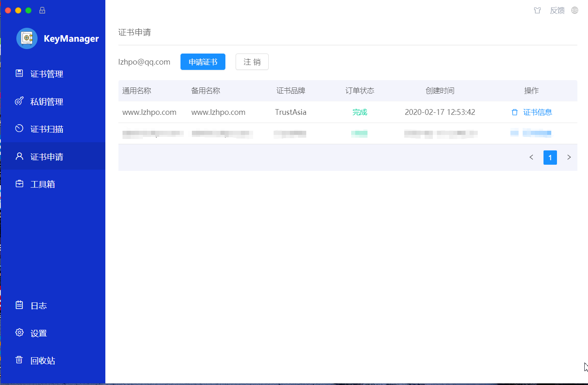Click the 证书扫描 scan icon

click(x=19, y=129)
